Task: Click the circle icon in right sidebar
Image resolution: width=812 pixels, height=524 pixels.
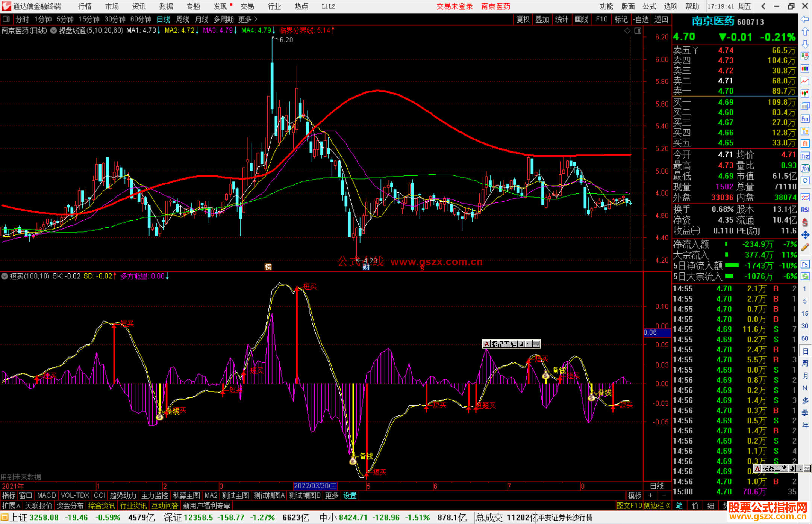Action: point(805,181)
